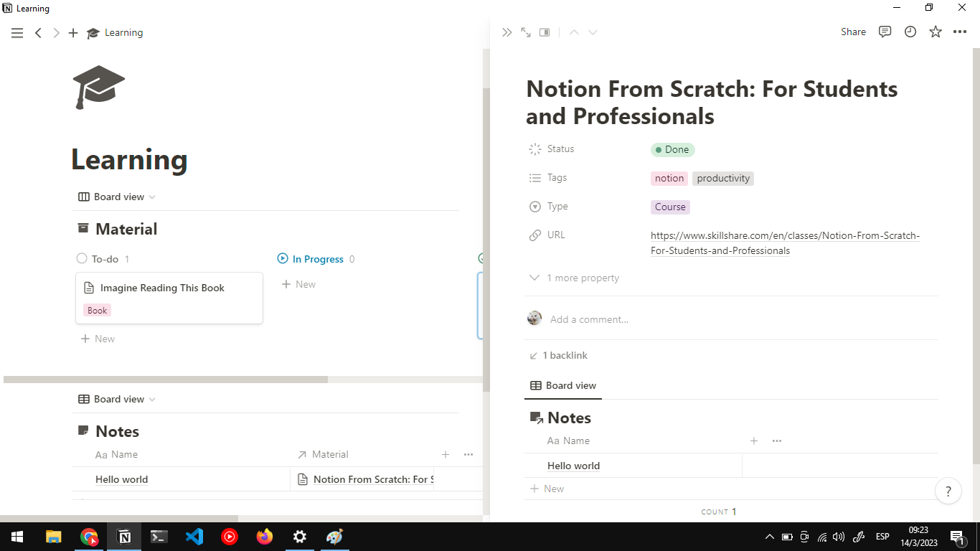
Task: Open Visual Studio Code from taskbar
Action: (x=194, y=537)
